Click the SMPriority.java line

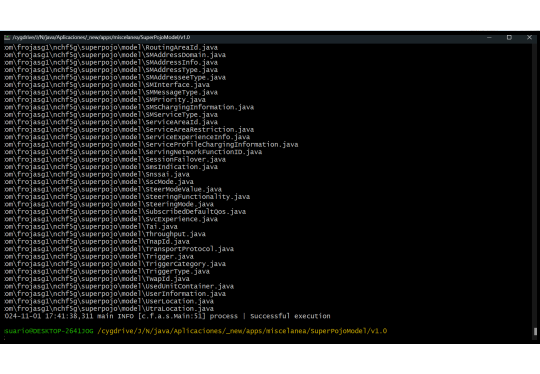tap(105, 100)
